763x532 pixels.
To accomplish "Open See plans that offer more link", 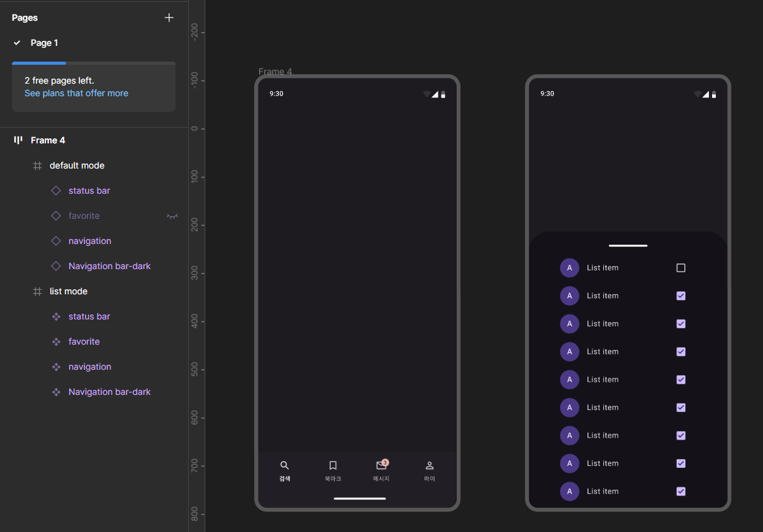I will coord(76,93).
